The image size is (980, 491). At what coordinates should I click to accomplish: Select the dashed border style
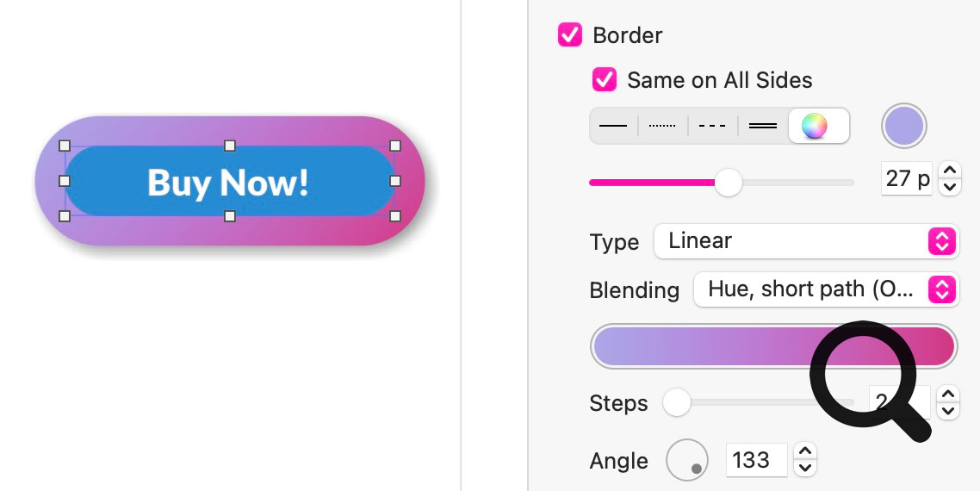tap(712, 126)
